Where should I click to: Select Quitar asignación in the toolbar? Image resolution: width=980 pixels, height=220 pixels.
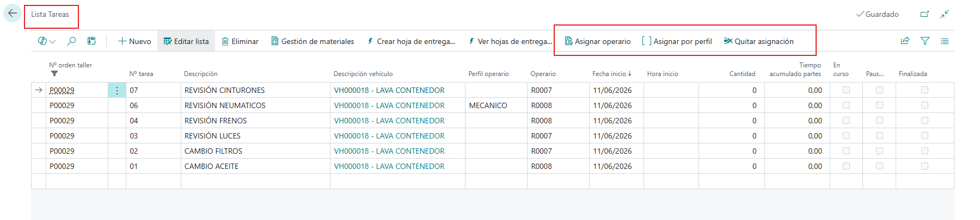coord(758,41)
